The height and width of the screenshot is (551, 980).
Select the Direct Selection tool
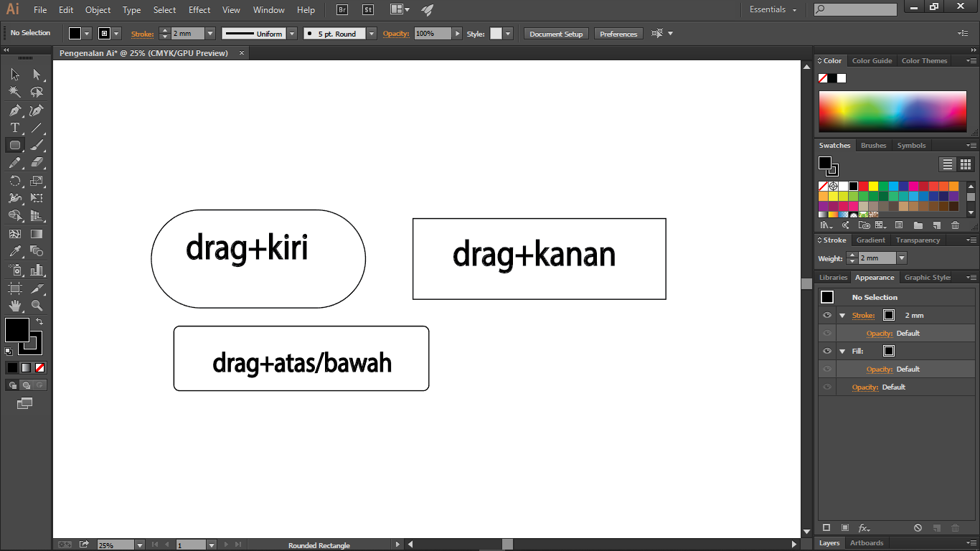pyautogui.click(x=37, y=75)
